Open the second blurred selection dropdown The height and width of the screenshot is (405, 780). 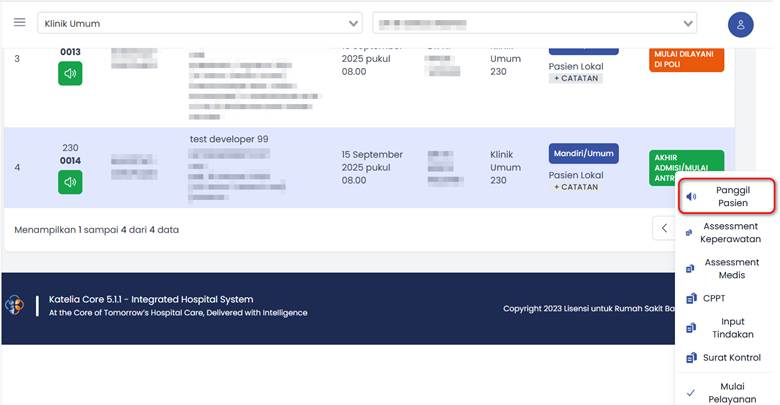[534, 23]
